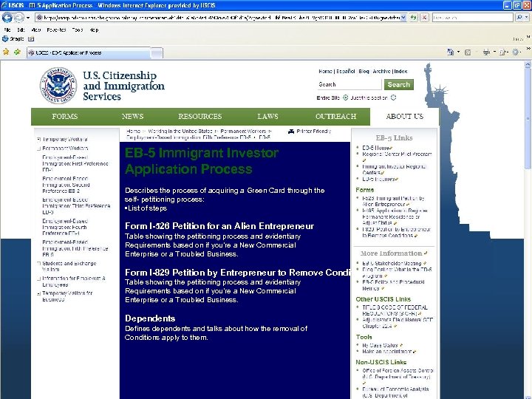Click the green Refresh page icon
532x399 pixels.
[414, 17]
